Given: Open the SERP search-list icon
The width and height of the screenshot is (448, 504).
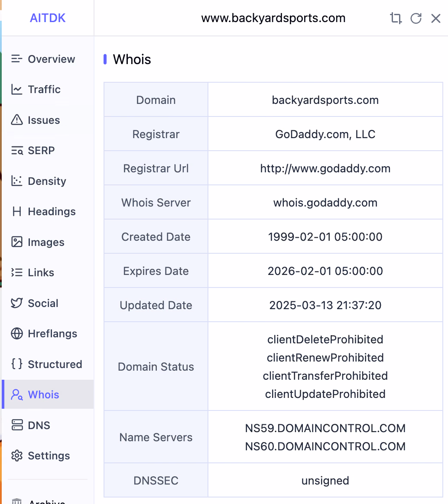Looking at the screenshot, I should click(17, 150).
